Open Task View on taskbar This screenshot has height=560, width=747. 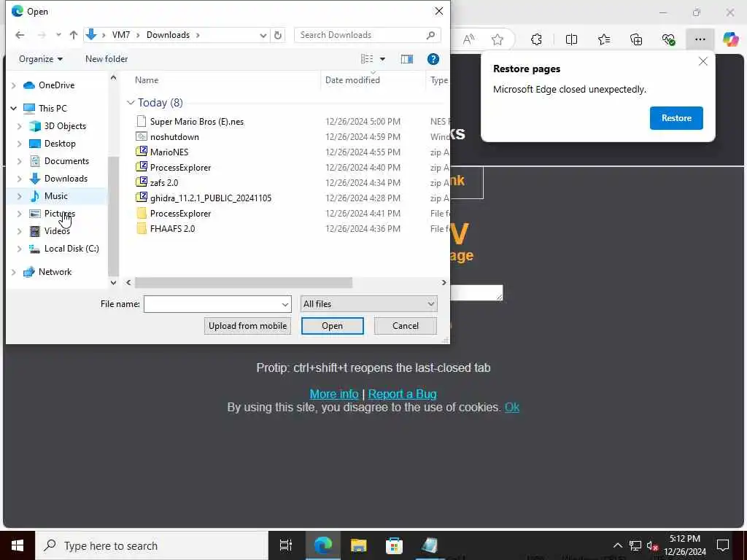[286, 545]
